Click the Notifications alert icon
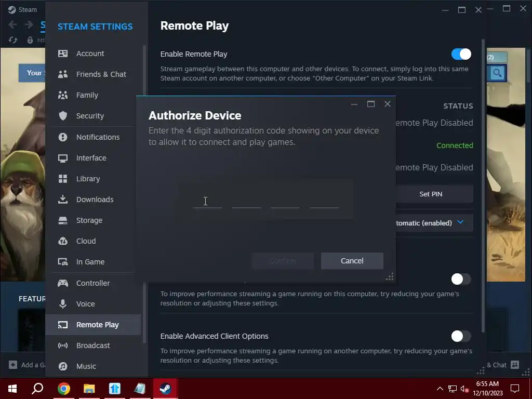 [63, 137]
